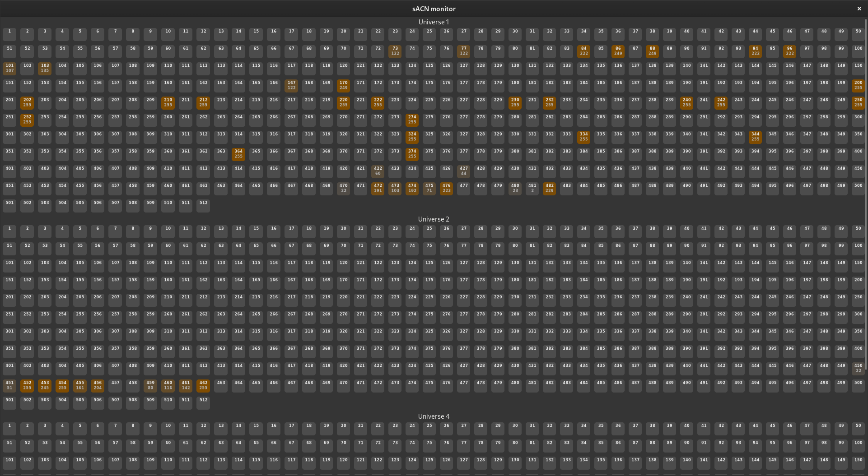This screenshot has width=868, height=476.
Task: Click Universe 1 channel 422 at level 60
Action: point(378,171)
